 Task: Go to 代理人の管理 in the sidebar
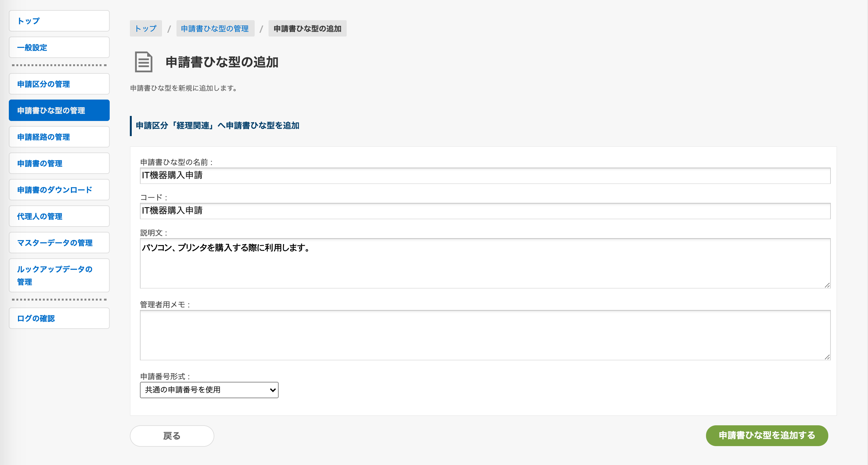[x=59, y=216]
